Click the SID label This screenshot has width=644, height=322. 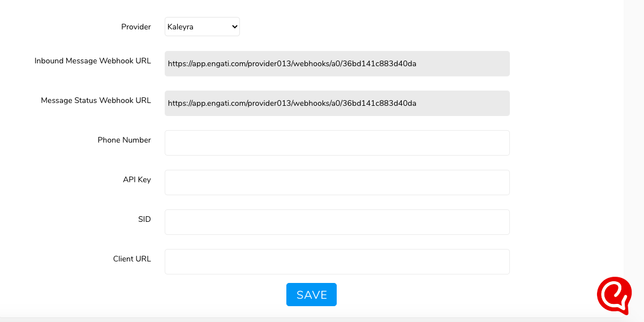tap(144, 220)
